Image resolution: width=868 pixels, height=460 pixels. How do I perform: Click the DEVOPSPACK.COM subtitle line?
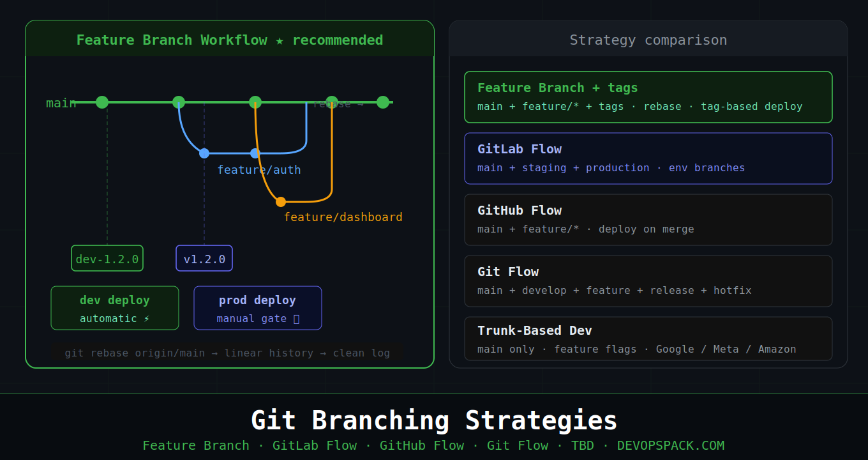point(434,445)
